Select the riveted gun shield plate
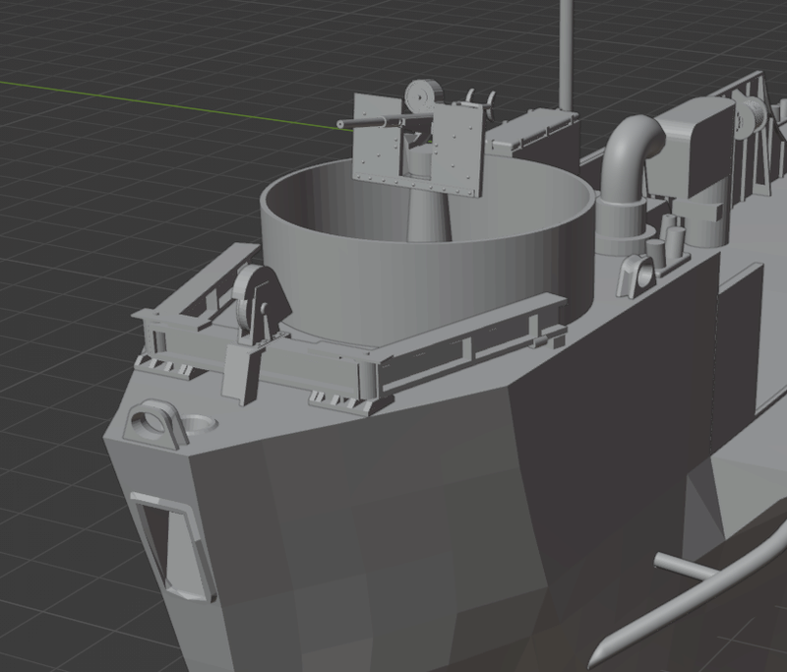787x672 pixels. (456, 150)
